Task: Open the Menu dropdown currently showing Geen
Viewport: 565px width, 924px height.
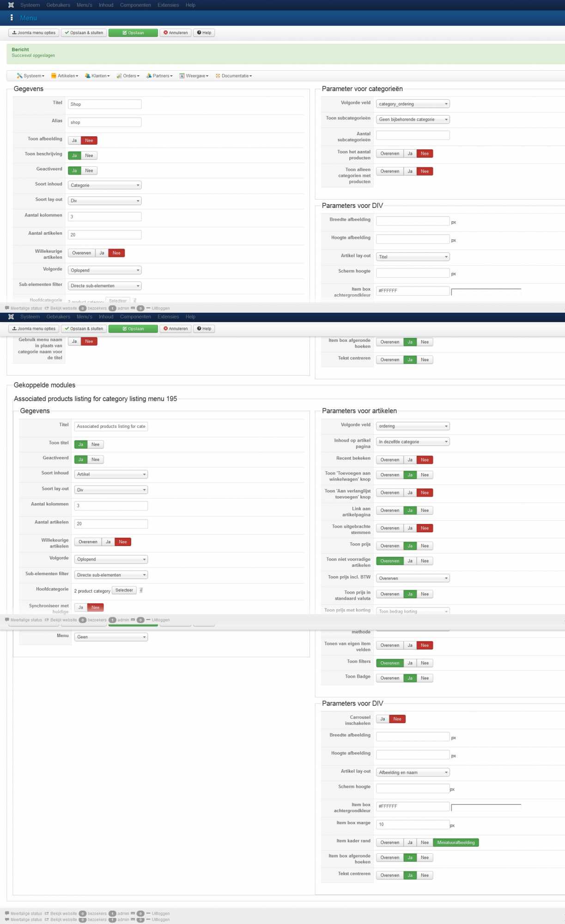Action: tap(111, 637)
